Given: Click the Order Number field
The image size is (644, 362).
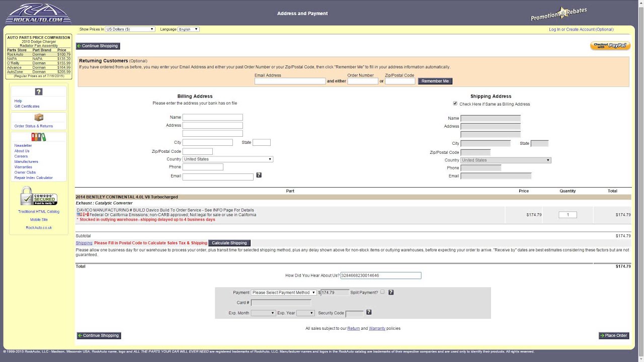Looking at the screenshot, I should pos(363,81).
